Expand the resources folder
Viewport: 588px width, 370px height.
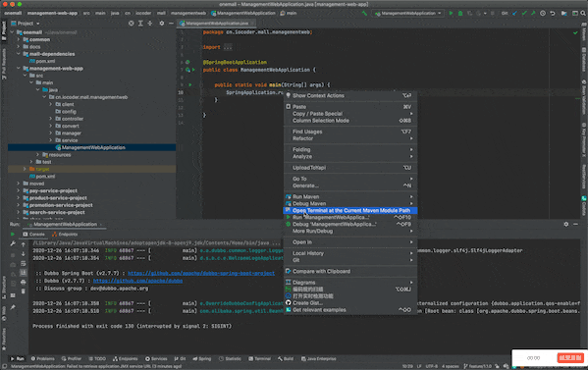click(x=37, y=155)
